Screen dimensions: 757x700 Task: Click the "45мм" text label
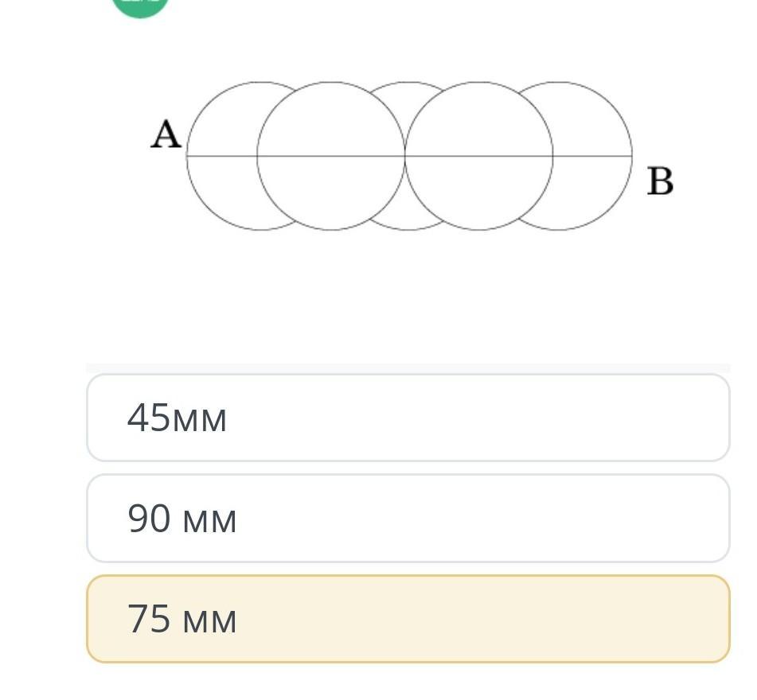coord(177,418)
